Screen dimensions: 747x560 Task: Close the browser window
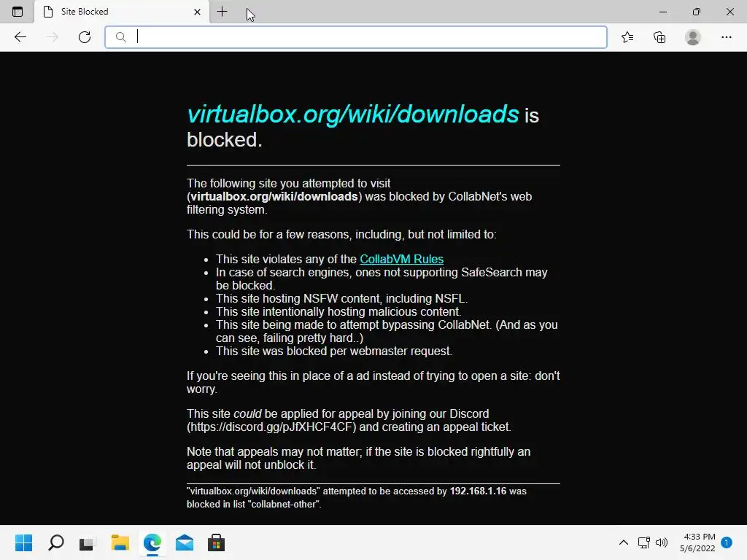(x=729, y=12)
